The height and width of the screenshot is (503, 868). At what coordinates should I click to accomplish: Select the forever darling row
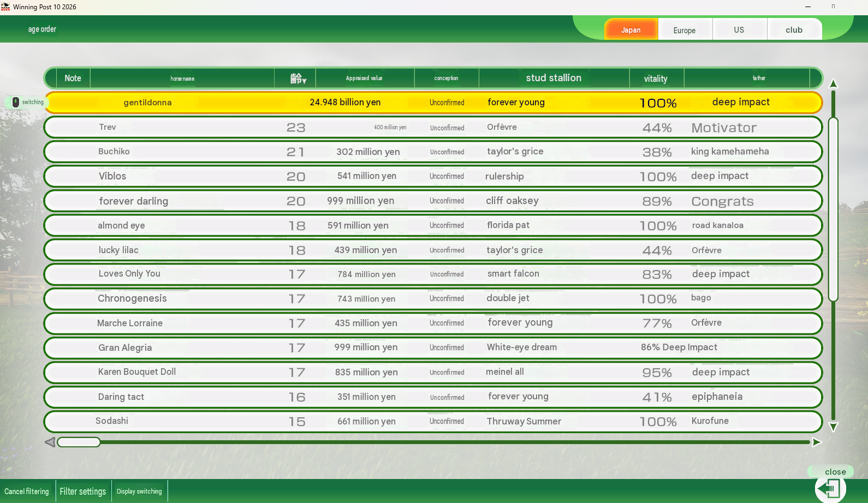433,201
